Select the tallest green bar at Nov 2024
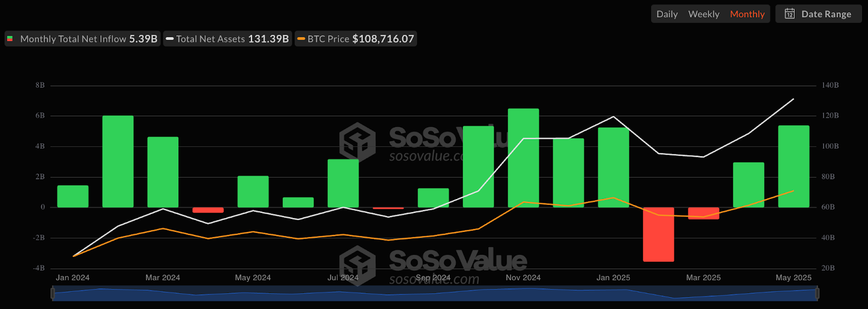The image size is (868, 309). point(523,157)
